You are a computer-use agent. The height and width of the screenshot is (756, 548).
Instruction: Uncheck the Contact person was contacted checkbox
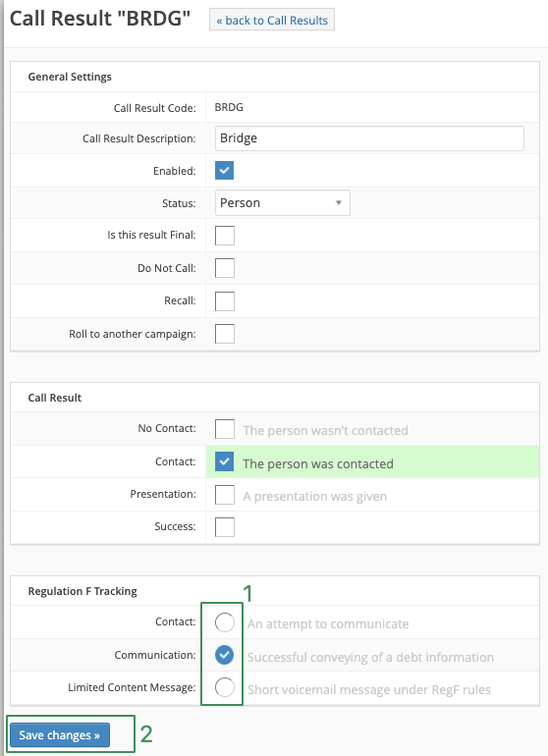(224, 461)
